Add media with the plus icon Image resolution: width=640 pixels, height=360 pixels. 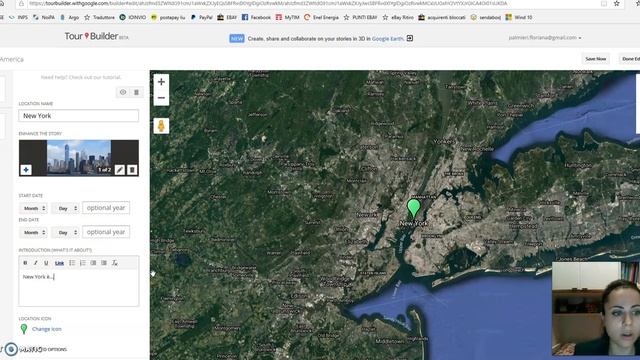(x=26, y=170)
